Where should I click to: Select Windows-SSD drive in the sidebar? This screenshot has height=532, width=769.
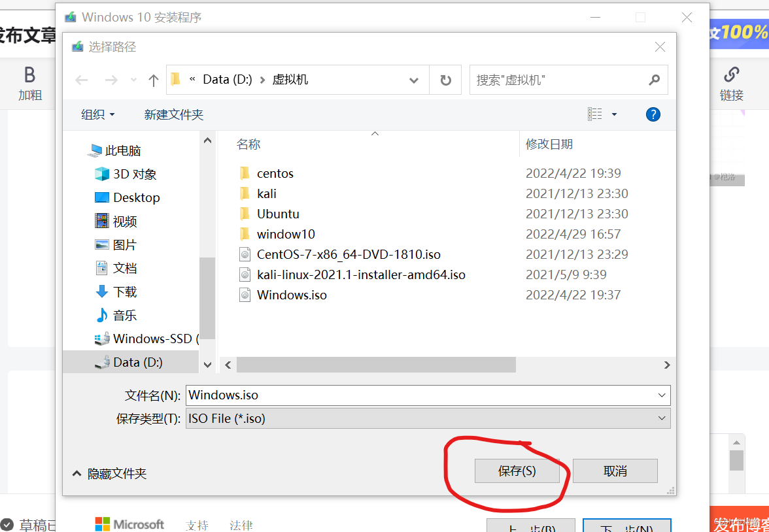tap(146, 339)
